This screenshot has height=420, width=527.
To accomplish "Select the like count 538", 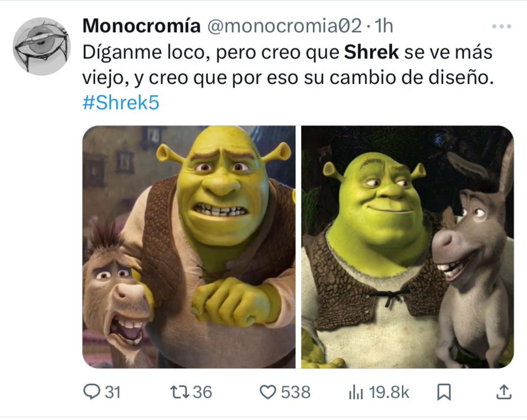I will (x=296, y=392).
